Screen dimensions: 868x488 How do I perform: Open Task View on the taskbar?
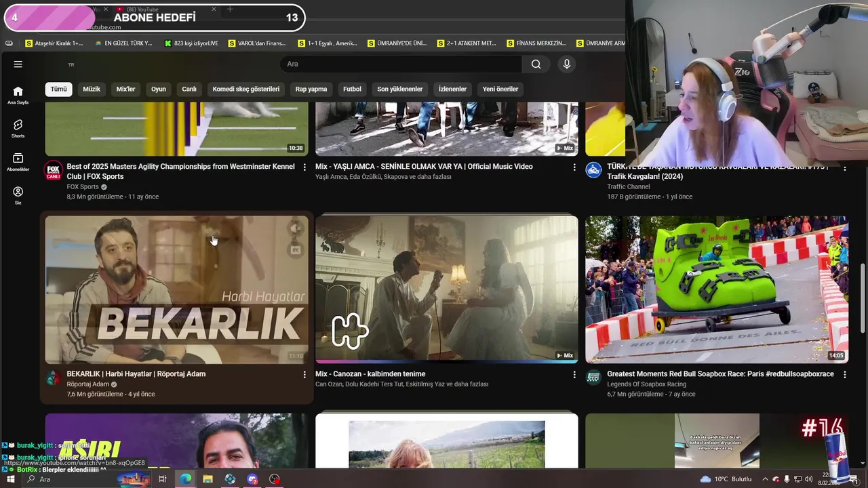coord(163,479)
